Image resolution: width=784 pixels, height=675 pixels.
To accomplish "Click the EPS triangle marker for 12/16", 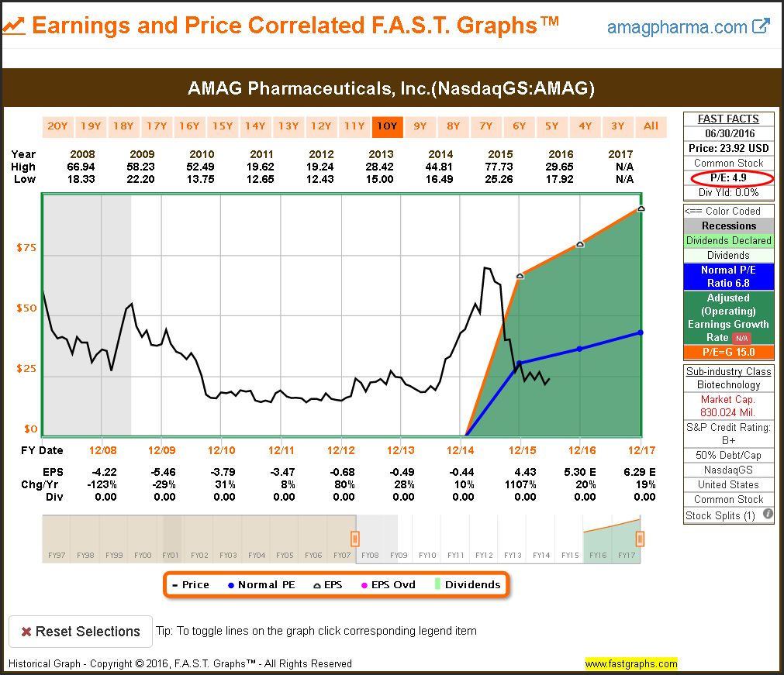I will [580, 243].
